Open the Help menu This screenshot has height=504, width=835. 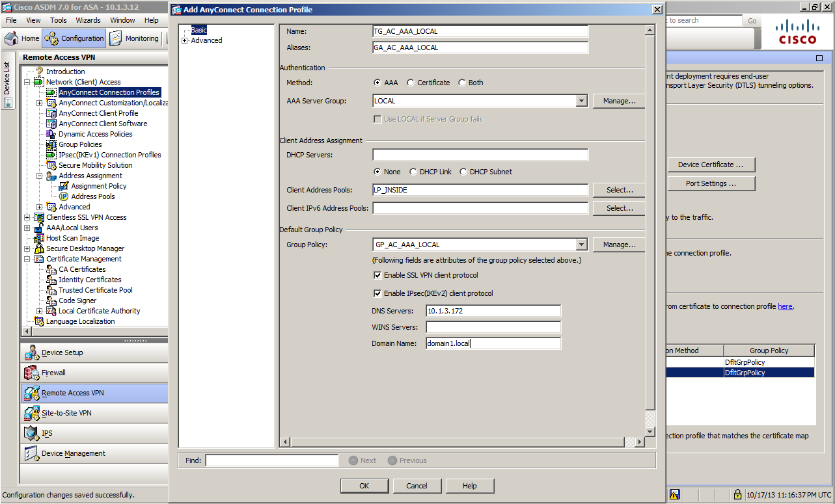(x=152, y=20)
